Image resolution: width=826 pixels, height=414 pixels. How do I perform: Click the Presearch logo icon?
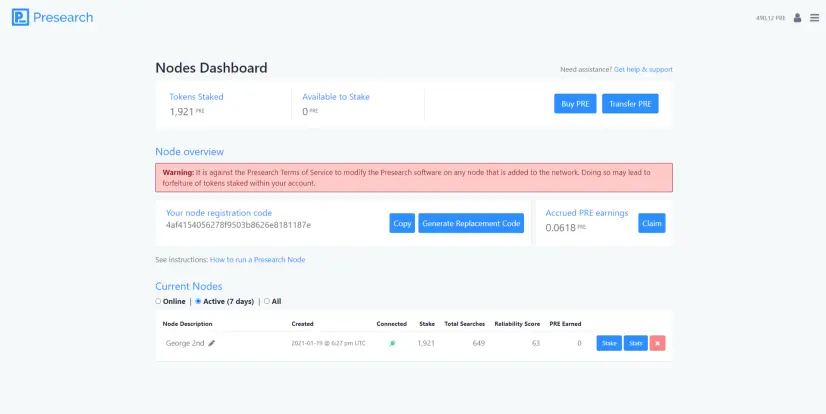pos(21,17)
